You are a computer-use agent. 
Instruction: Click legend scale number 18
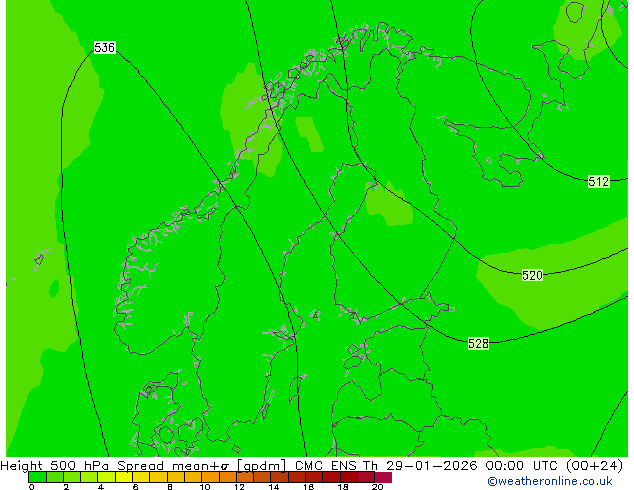click(343, 487)
